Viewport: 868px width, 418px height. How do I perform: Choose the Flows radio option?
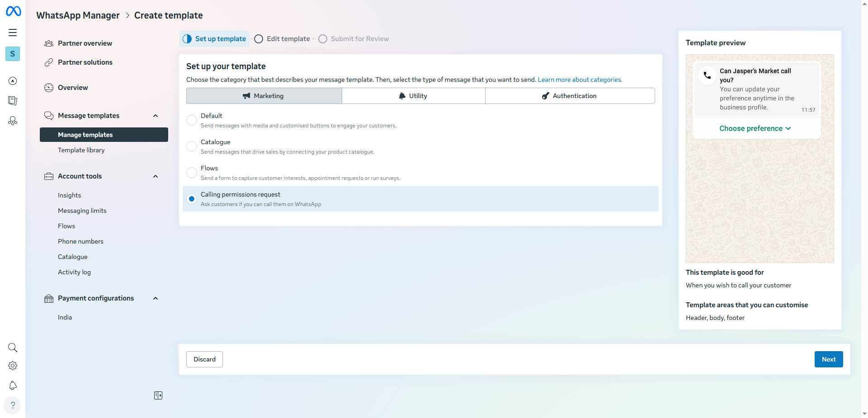pyautogui.click(x=192, y=173)
